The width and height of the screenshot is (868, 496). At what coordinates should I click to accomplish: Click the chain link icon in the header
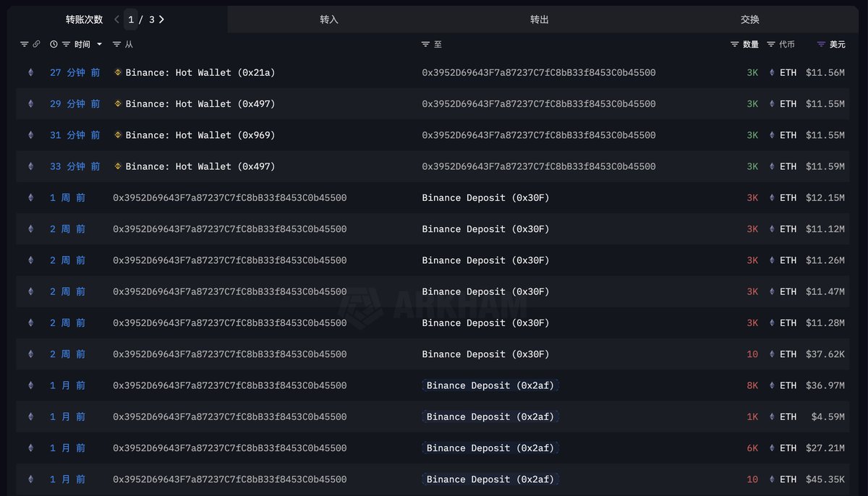coord(36,45)
